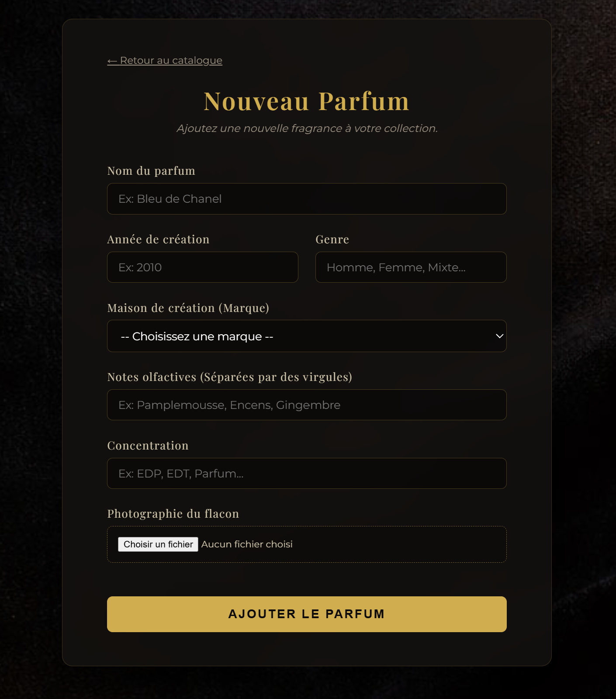This screenshot has height=699, width=616.
Task: Click the "Photographie du flacon" label
Action: coord(173,514)
